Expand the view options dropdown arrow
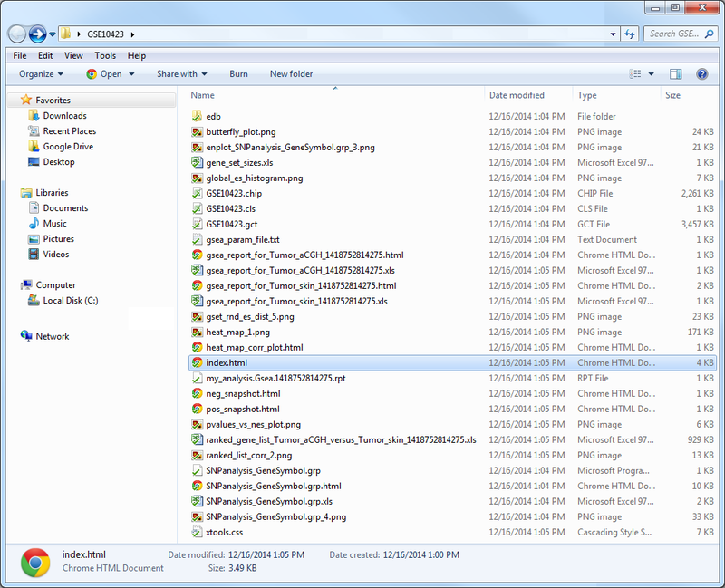Viewport: 725px width, 588px height. [651, 74]
